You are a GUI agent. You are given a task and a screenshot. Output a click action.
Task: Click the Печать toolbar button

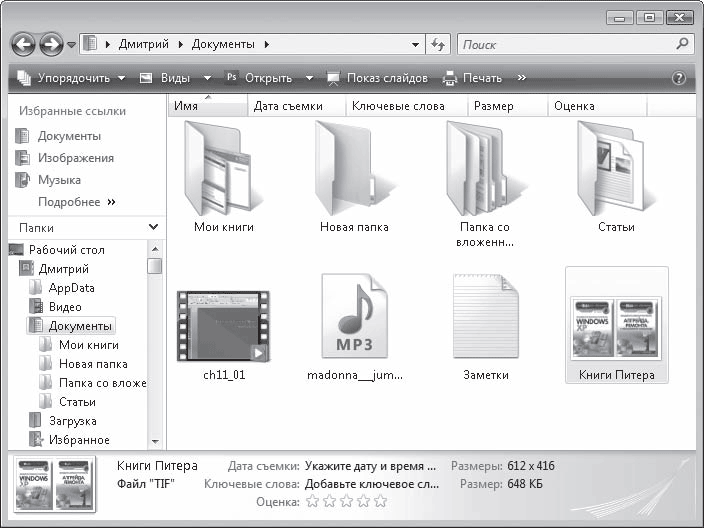point(473,78)
